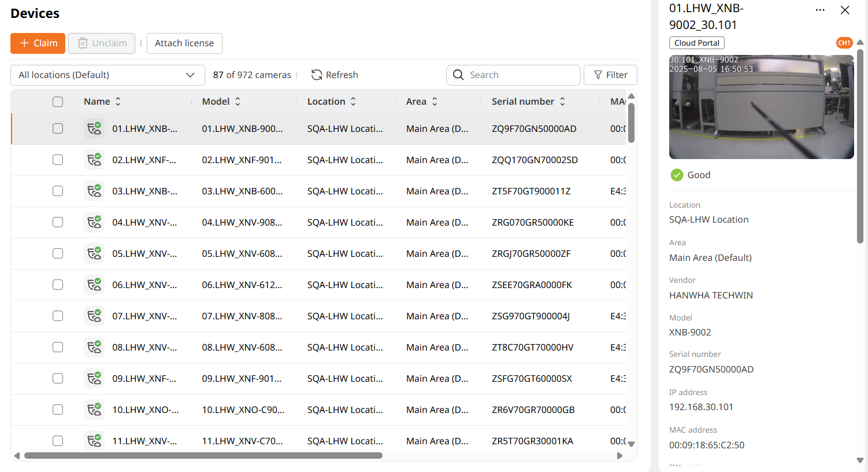
Task: Click table scroll right arrow
Action: 620,456
